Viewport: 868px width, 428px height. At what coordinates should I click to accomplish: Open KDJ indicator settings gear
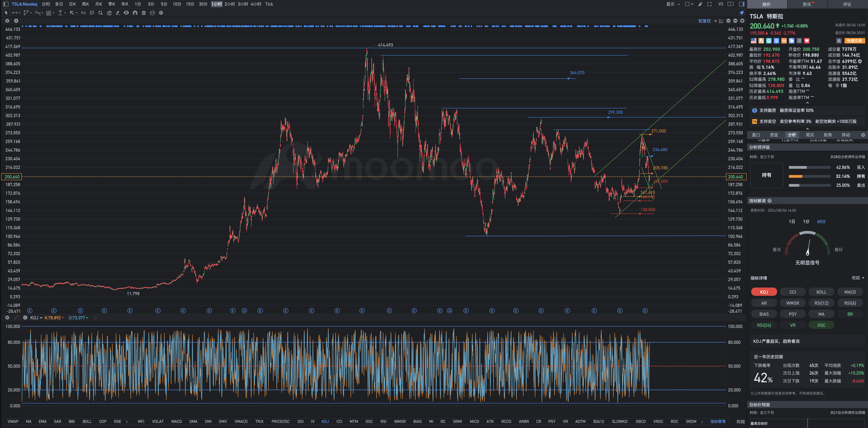pyautogui.click(x=7, y=318)
